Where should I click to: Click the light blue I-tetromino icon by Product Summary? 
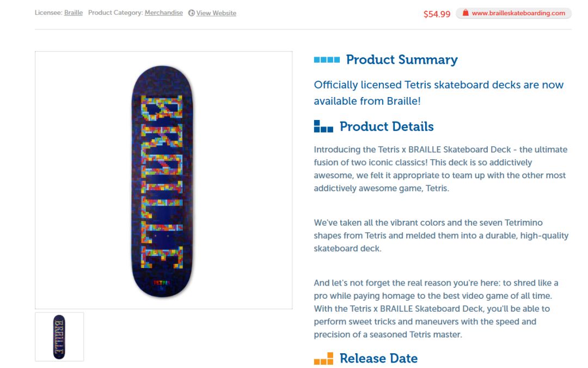[x=327, y=60]
